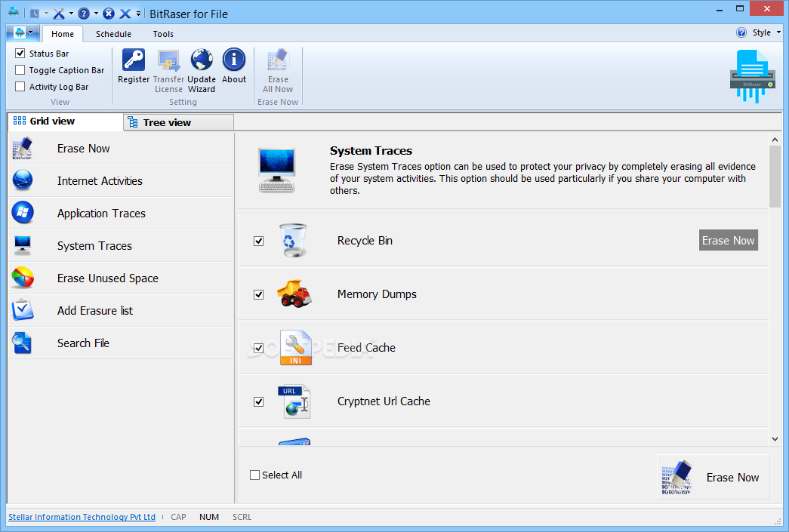789x532 pixels.
Task: Uncheck the Memory Dumps checkbox
Action: click(x=259, y=294)
